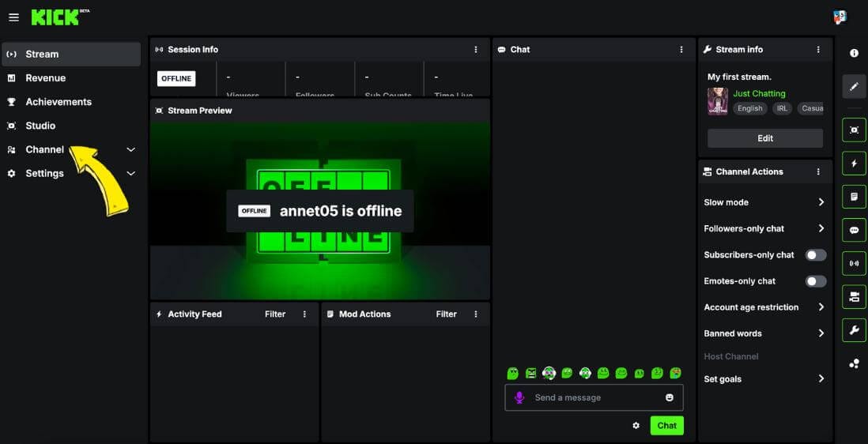The image size is (868, 444).
Task: Click the green Chat send button
Action: pyautogui.click(x=666, y=426)
